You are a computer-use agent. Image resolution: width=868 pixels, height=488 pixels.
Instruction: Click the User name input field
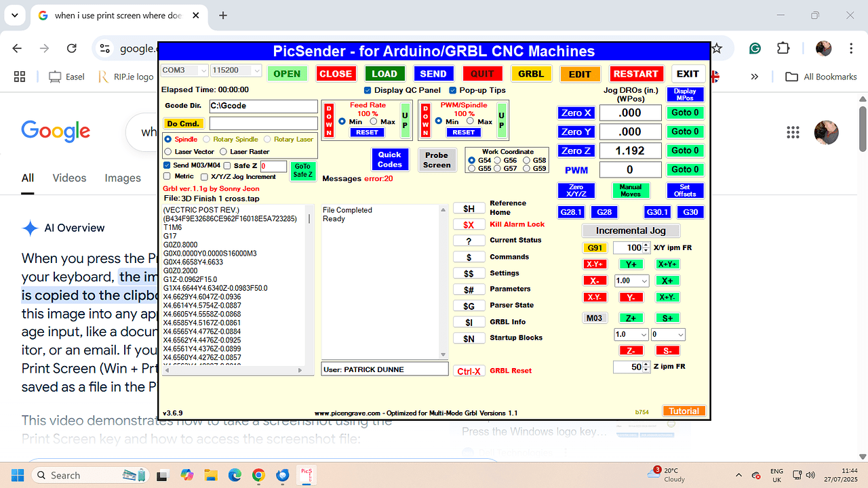click(384, 368)
